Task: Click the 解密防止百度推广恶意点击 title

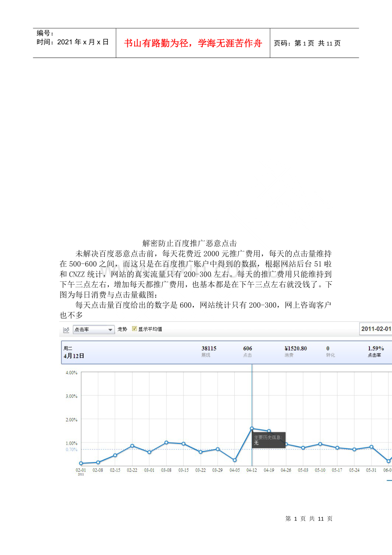Action: 190,243
